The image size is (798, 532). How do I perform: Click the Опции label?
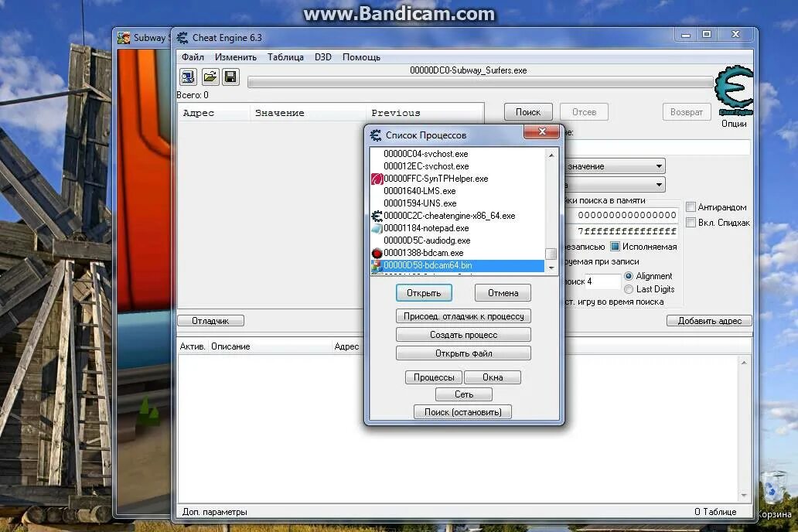coord(734,124)
